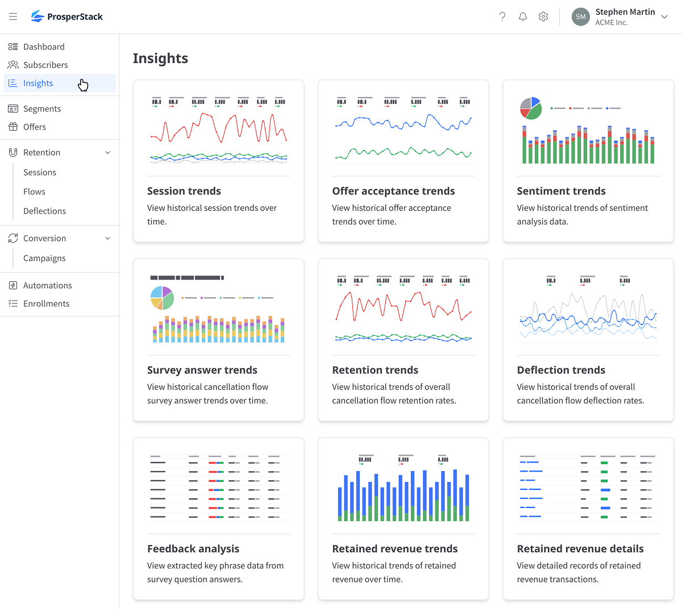Click the Segments icon in the sidebar
The width and height of the screenshot is (682, 616).
tap(13, 108)
